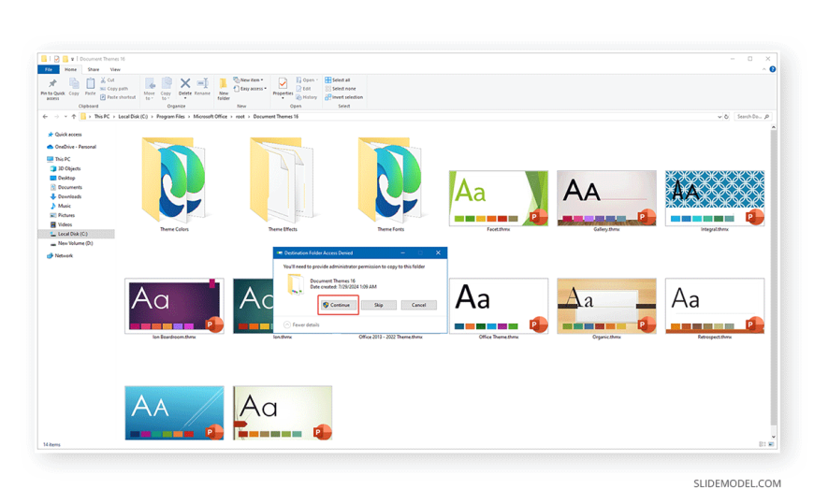Open the New item dropdown
Screen dimensions: 814x504
click(x=249, y=79)
